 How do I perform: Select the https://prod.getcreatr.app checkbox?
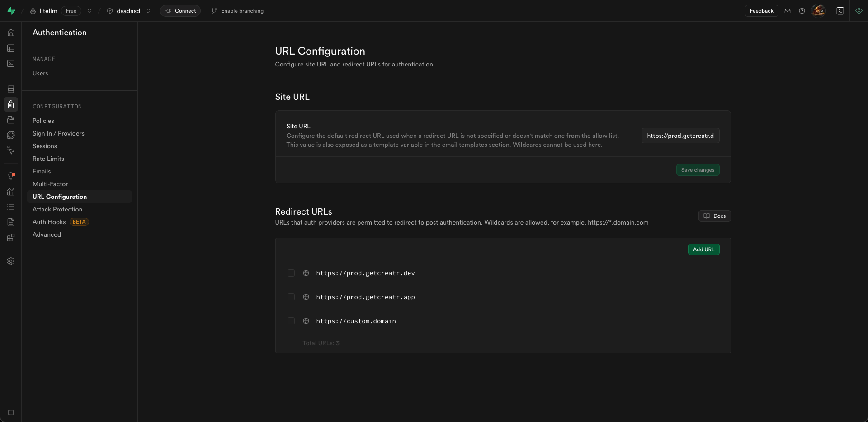pyautogui.click(x=291, y=297)
